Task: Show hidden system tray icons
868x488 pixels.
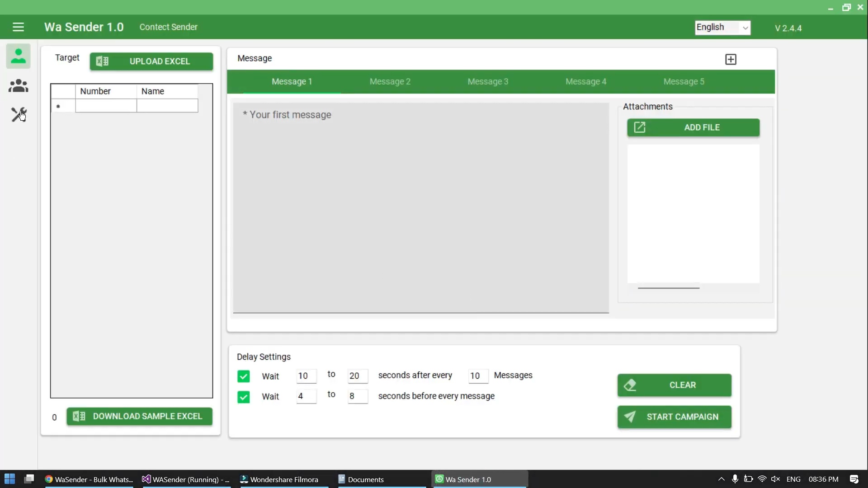Action: (x=721, y=479)
